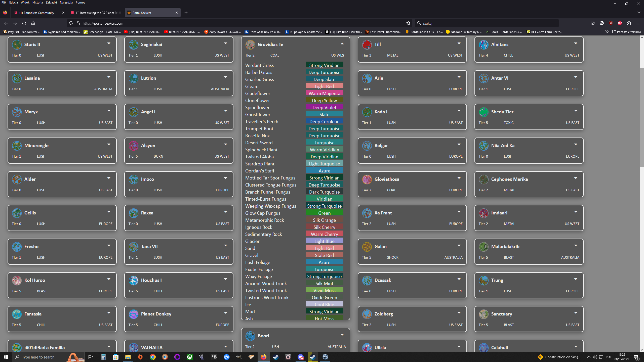Click the Shedu Tier planet icon
The height and width of the screenshot is (362, 644).
point(484,112)
